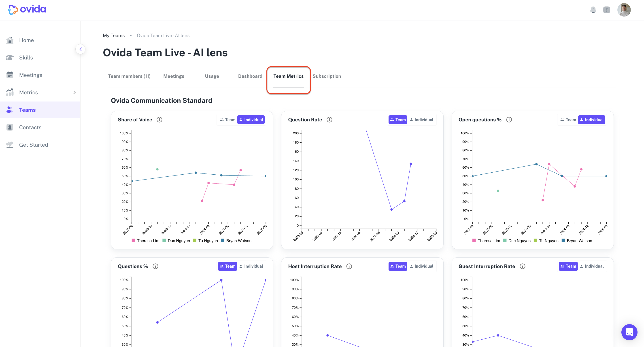This screenshot has width=644, height=347.
Task: Select the Team Metrics tab
Action: (289, 76)
